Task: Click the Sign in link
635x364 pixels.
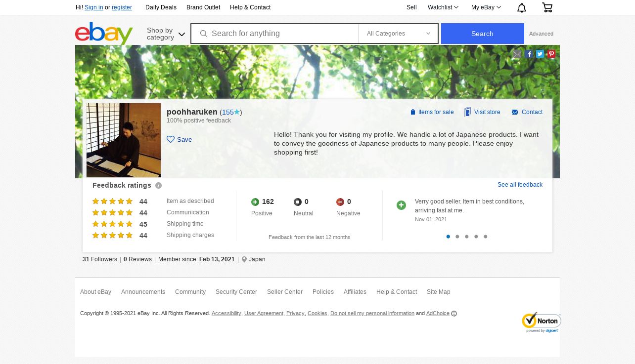Action: click(x=94, y=7)
